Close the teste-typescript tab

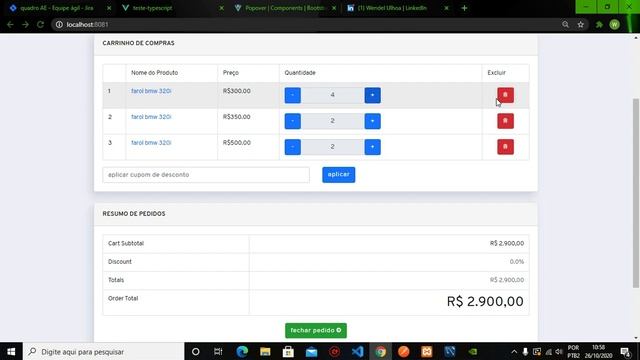(222, 8)
